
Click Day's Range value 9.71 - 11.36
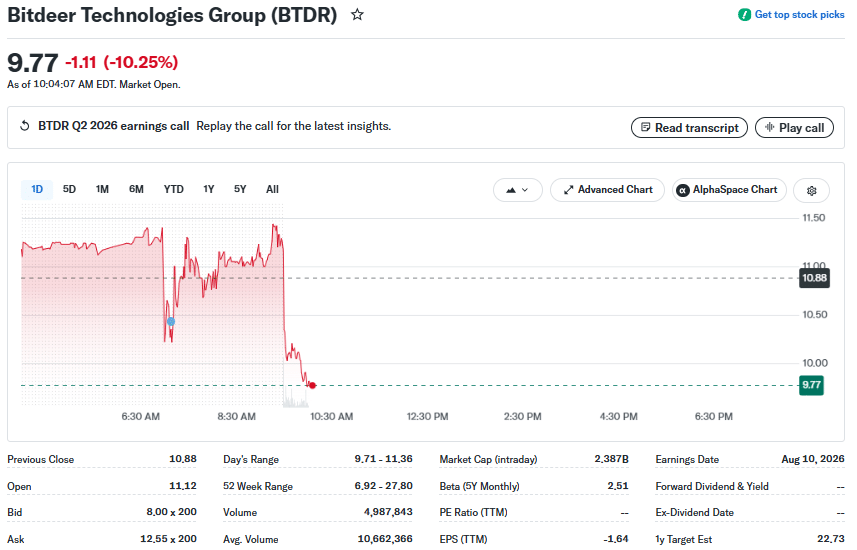click(384, 459)
